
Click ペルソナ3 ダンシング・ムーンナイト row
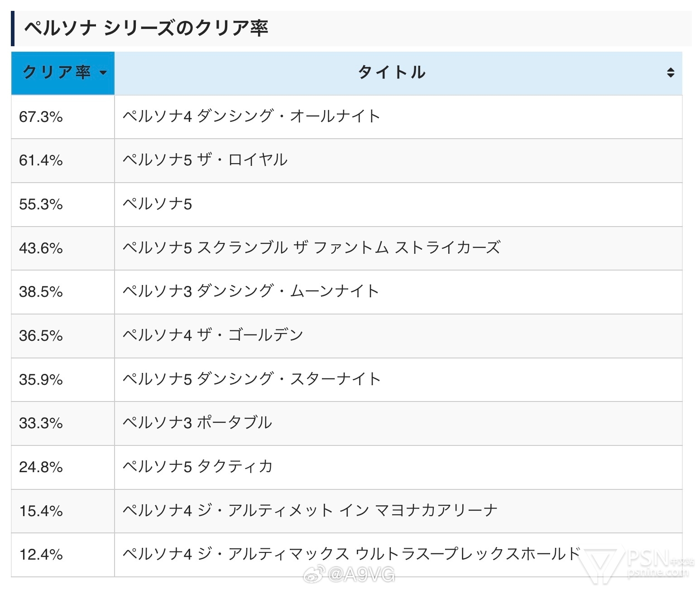click(346, 292)
